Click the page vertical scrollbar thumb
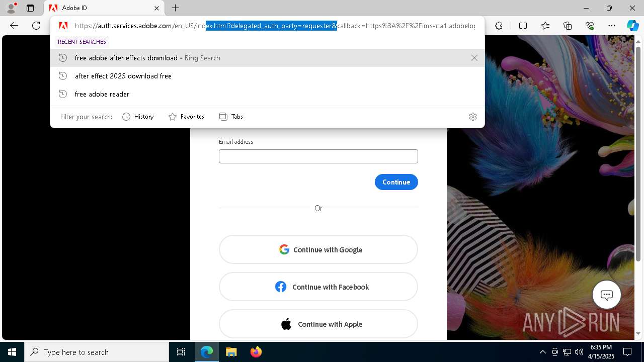644x362 pixels. [638, 154]
